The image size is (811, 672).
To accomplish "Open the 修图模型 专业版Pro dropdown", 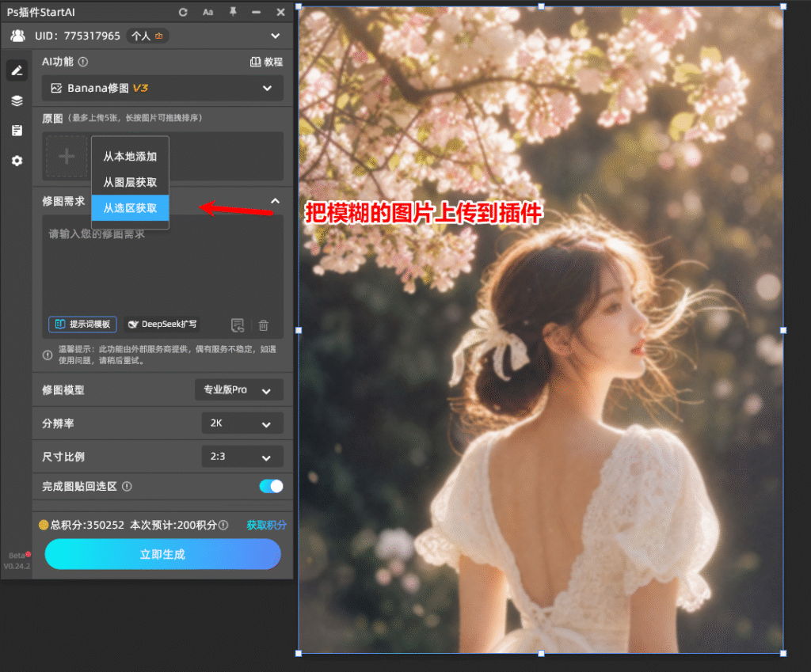I will click(x=239, y=389).
